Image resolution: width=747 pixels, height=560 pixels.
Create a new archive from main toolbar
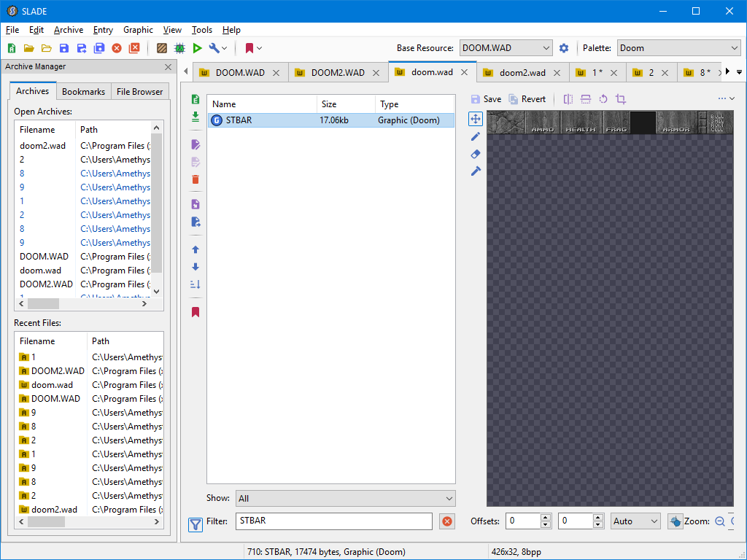pyautogui.click(x=12, y=48)
